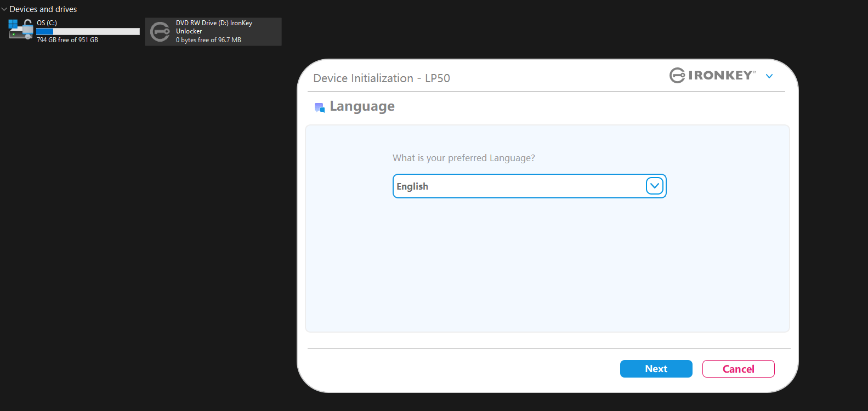Viewport: 868px width, 411px height.
Task: Click the OS (C:) storage usage bar
Action: click(x=88, y=32)
